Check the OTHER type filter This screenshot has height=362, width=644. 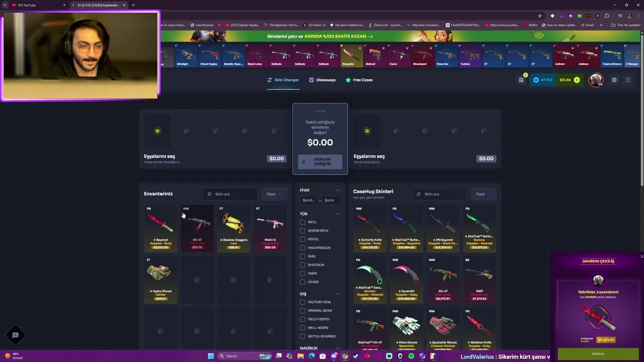(x=302, y=282)
